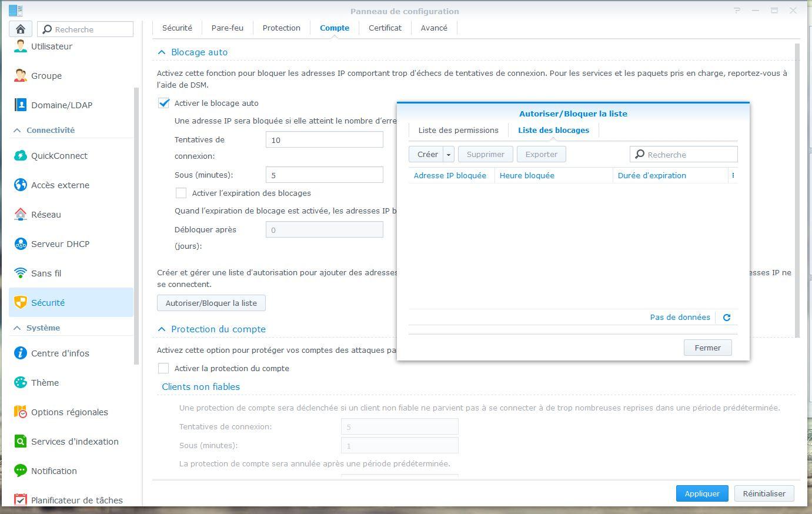
Task: Click the Appliquer button
Action: [702, 493]
